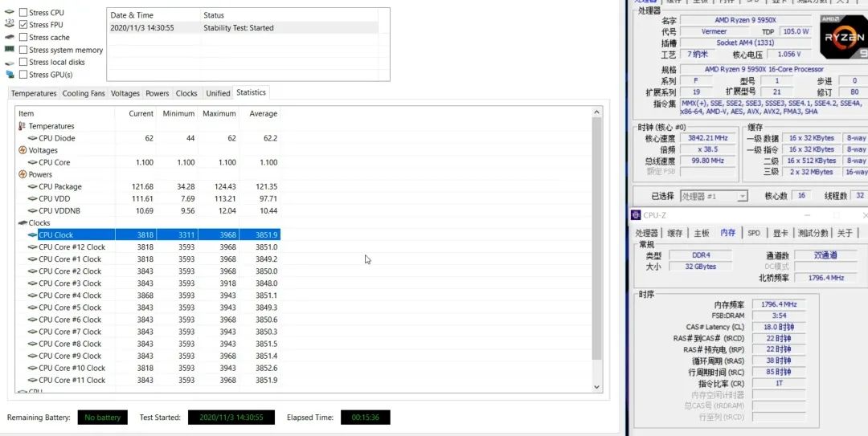Click the CPU Core #4 Clock icon

point(33,295)
